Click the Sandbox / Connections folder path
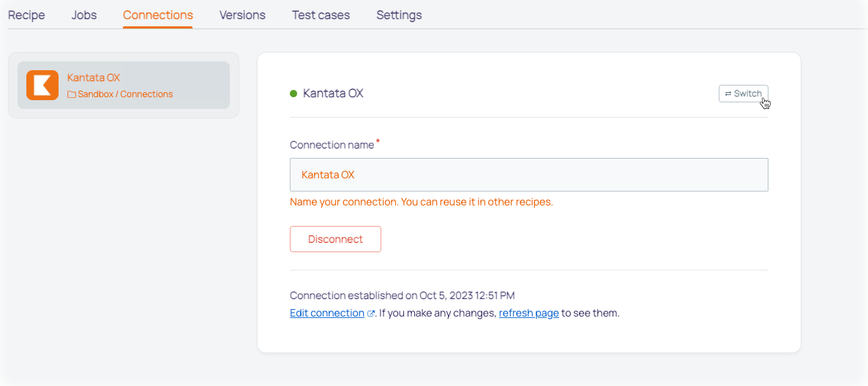The width and height of the screenshot is (868, 386). 125,94
